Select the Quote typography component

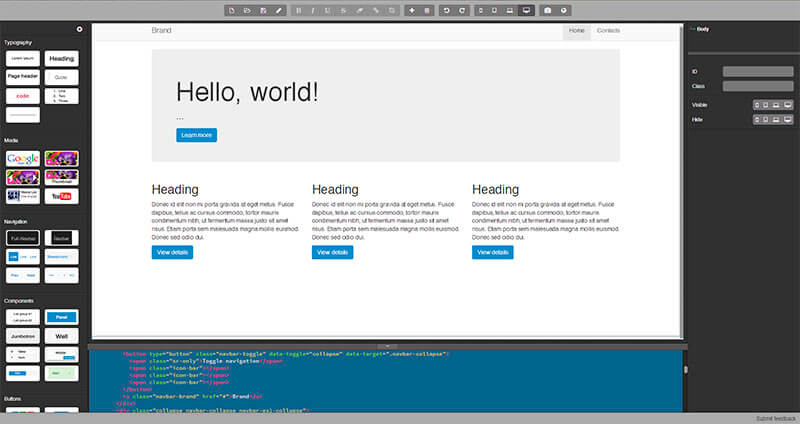(x=61, y=77)
